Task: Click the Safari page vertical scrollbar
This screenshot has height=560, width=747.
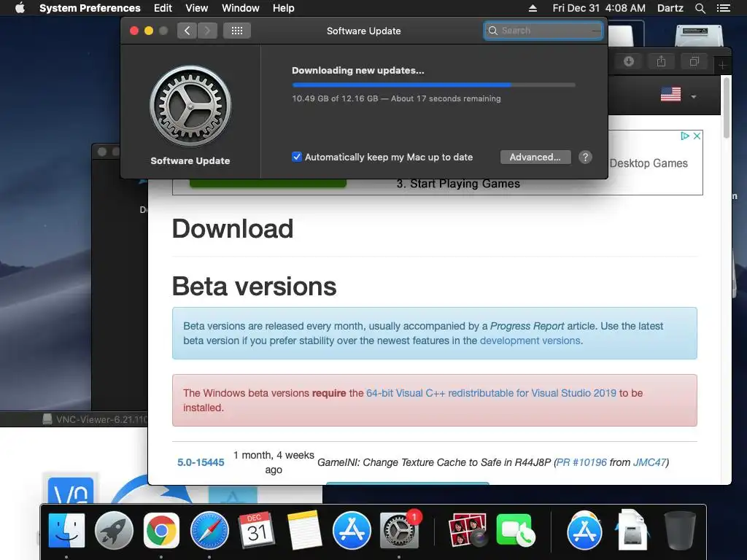Action: point(726,108)
